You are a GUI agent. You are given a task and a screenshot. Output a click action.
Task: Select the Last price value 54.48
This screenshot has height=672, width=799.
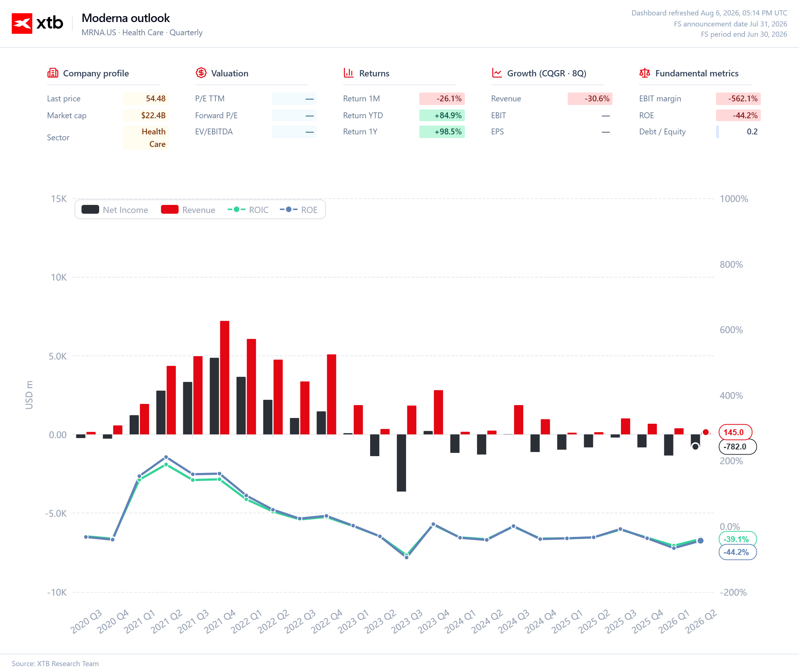146,99
